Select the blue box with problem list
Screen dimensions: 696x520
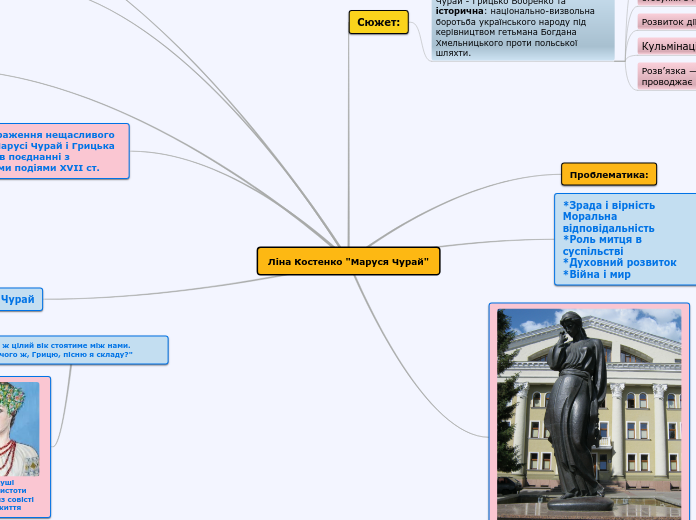tap(625, 239)
